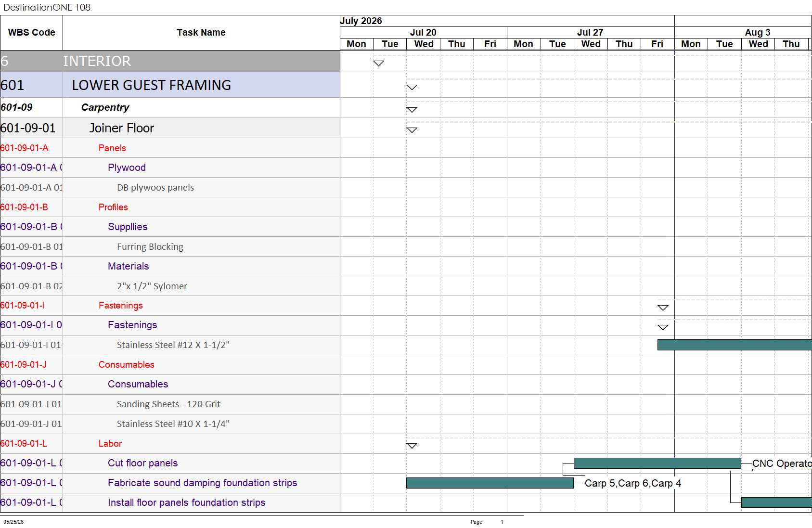
Task: Select the Fabricate sound damping strips Gantt bar
Action: (x=490, y=483)
